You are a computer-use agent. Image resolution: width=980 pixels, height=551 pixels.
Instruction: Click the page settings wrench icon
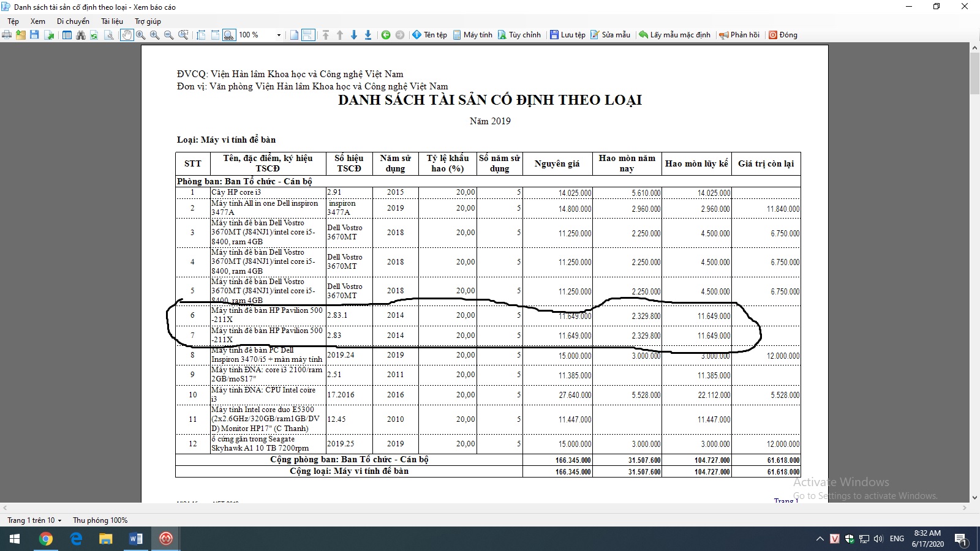(109, 35)
